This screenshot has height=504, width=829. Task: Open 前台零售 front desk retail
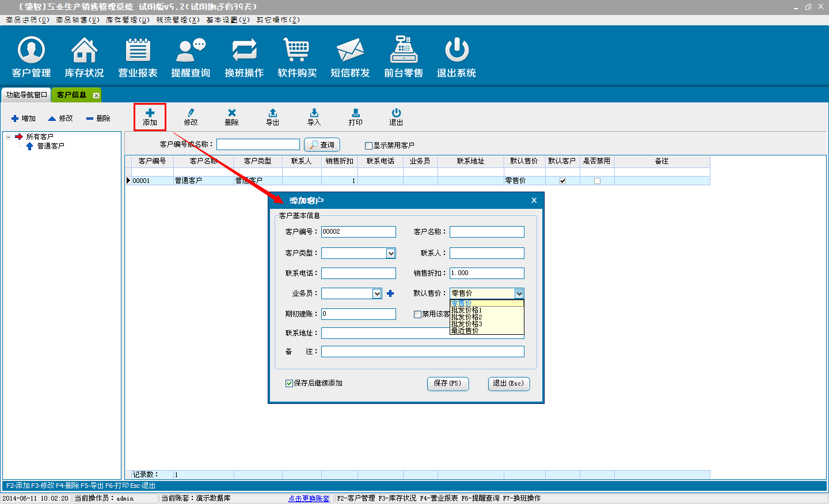(x=404, y=56)
